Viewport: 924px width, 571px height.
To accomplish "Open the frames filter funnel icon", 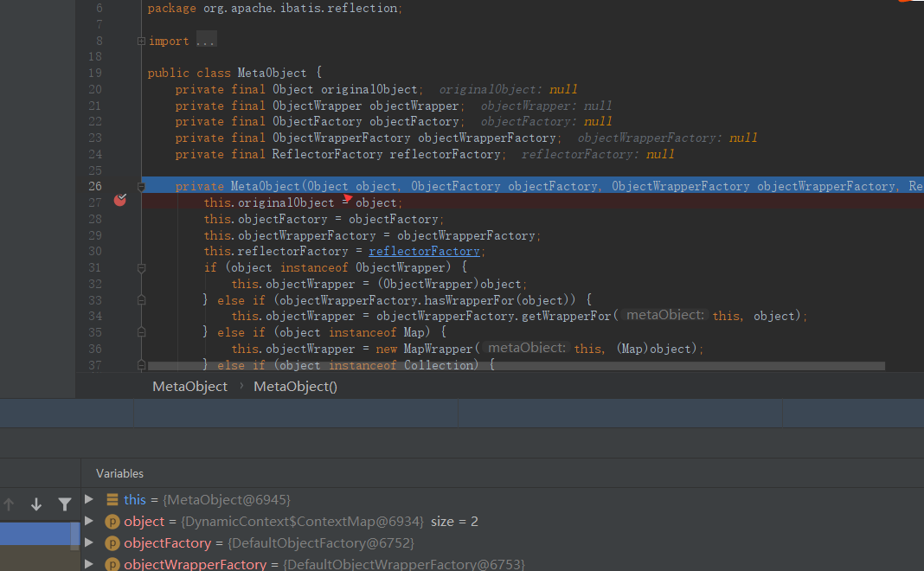I will click(65, 504).
